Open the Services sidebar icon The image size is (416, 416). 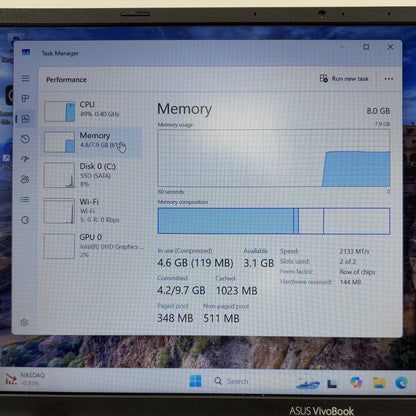[25, 220]
